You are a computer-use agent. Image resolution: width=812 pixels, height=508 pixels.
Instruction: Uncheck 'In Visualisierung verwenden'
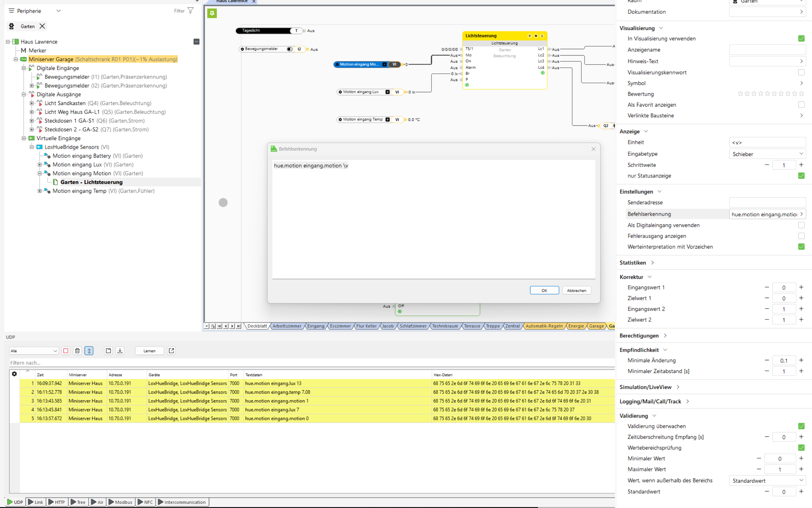[801, 39]
